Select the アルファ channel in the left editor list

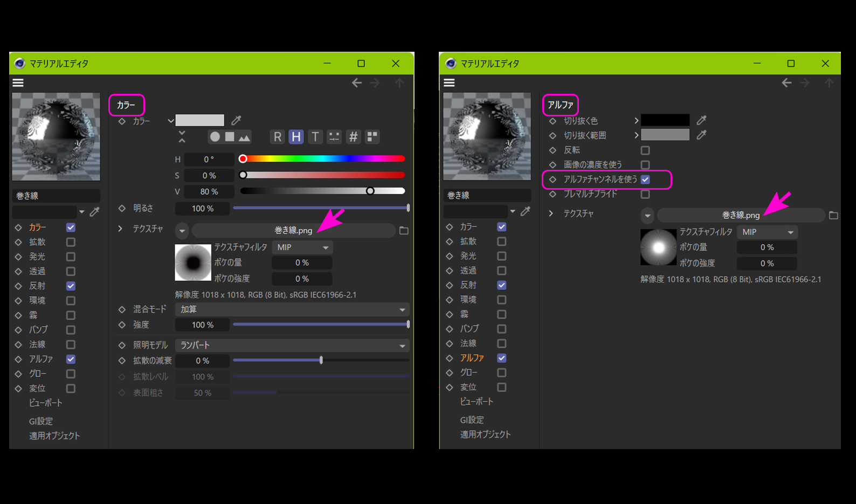tap(41, 359)
